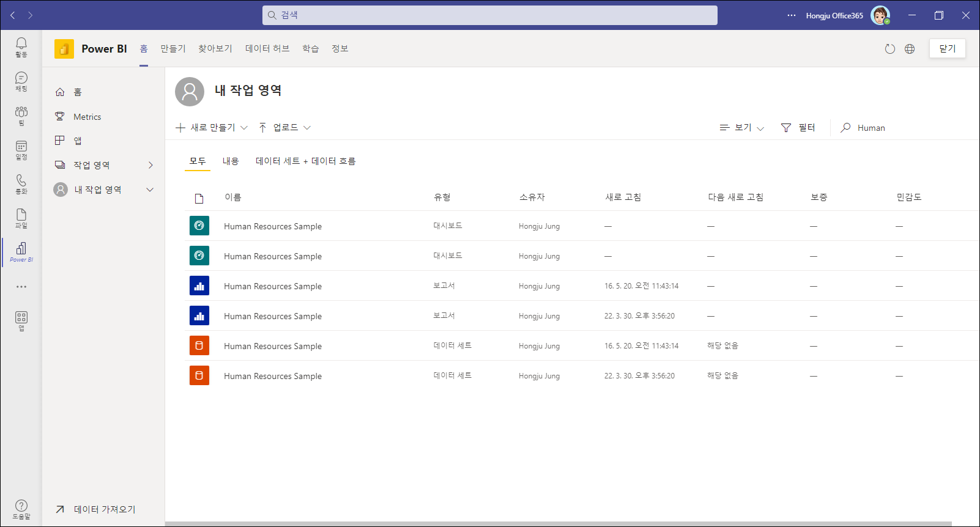Viewport: 980px width, 527px height.
Task: Select the 내용 (Content) tab
Action: pos(231,161)
